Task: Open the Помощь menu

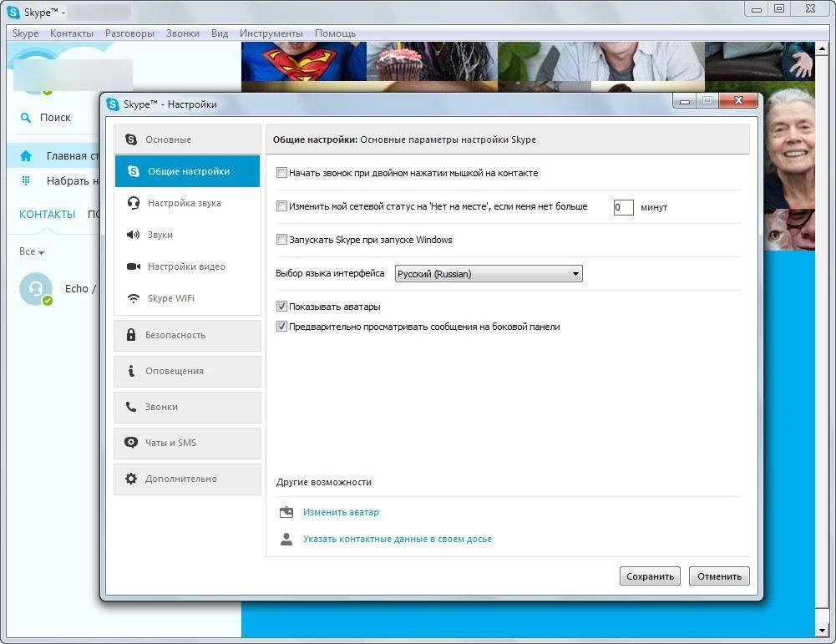Action: [x=336, y=33]
